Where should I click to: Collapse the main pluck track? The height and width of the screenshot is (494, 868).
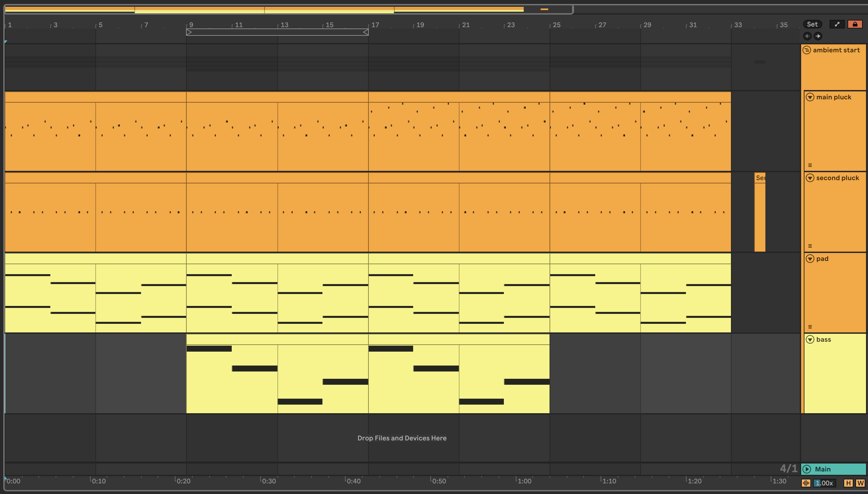tap(810, 97)
